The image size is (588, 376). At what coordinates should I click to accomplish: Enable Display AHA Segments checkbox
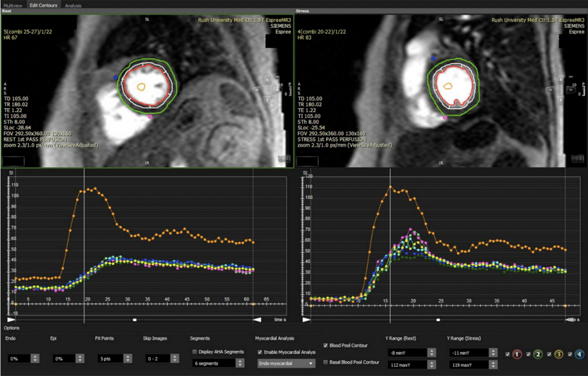pyautogui.click(x=195, y=352)
